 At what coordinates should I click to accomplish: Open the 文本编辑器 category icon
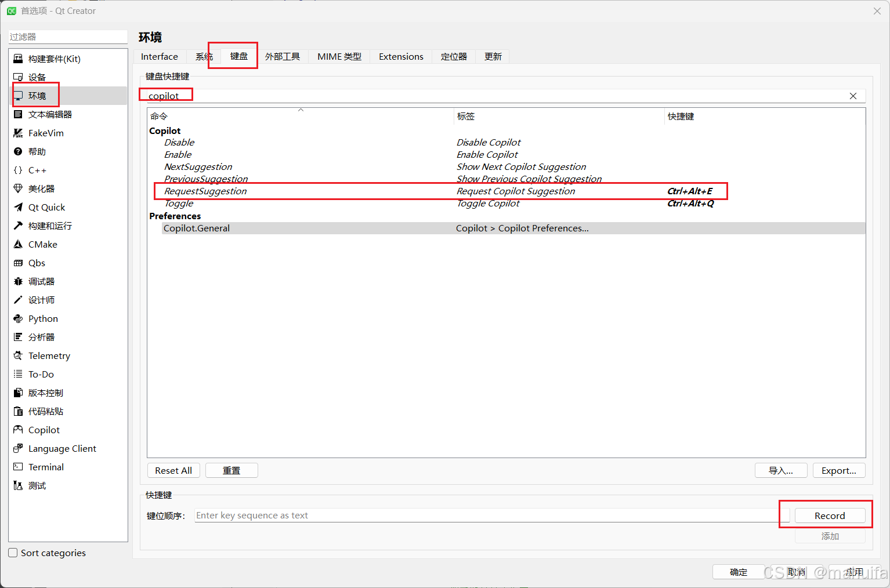(18, 114)
